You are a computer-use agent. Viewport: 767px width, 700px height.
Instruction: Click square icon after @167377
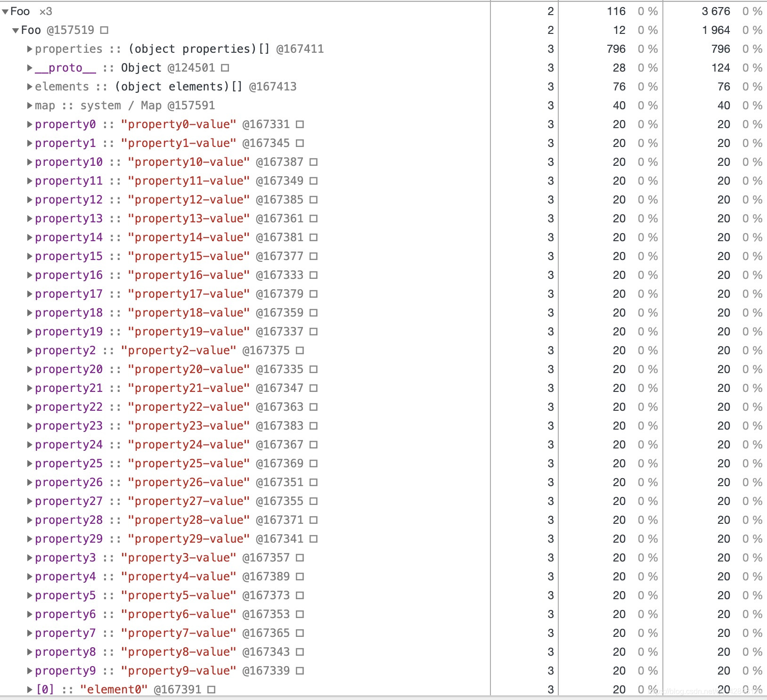coord(314,256)
